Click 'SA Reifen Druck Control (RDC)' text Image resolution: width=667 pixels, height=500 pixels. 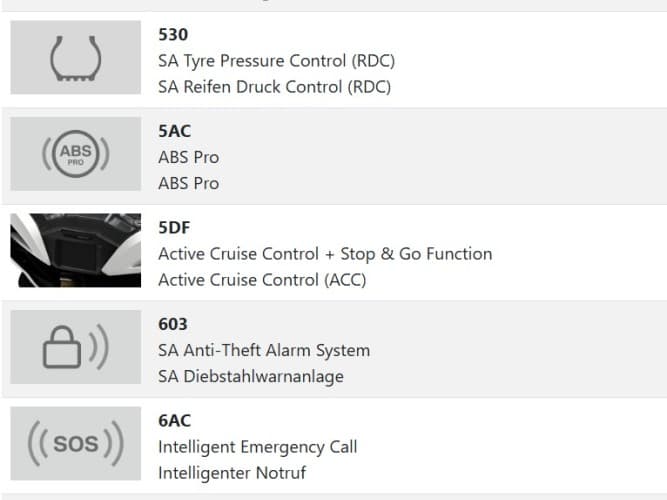[274, 87]
